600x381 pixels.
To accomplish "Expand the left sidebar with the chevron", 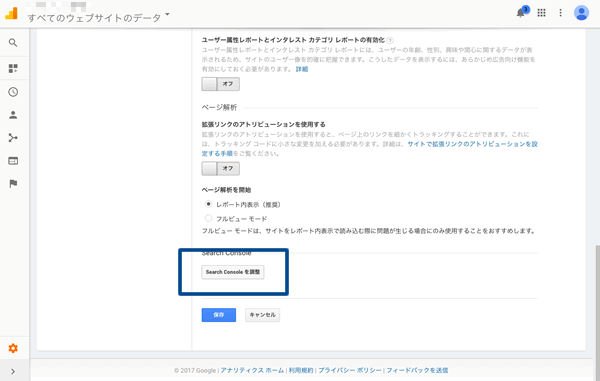I will click(13, 371).
